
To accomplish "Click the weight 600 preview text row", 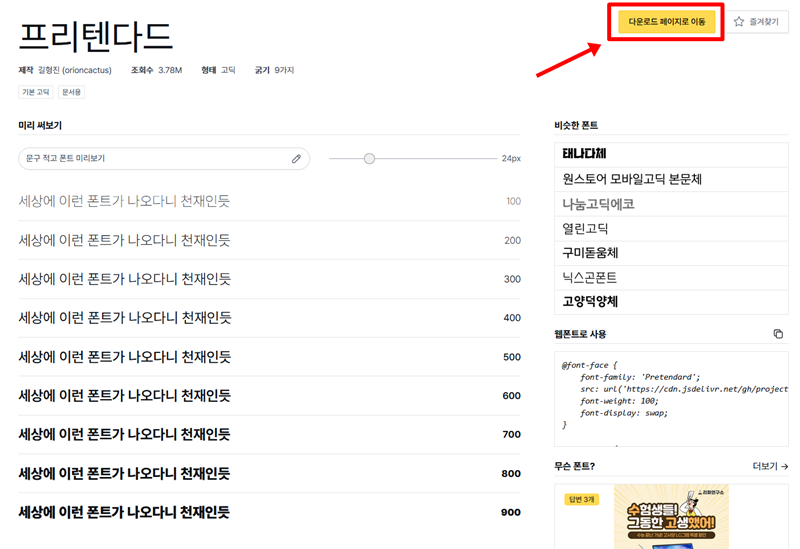I will 269,395.
